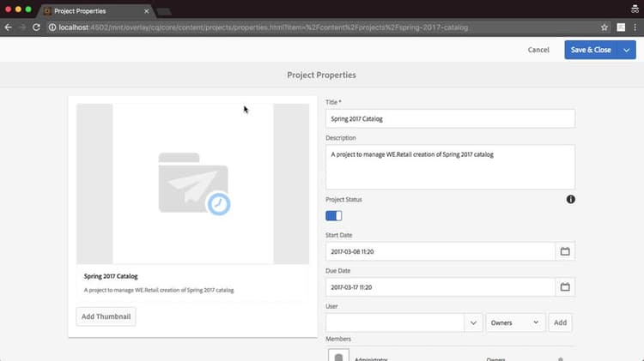The height and width of the screenshot is (361, 644).
Task: Open the Owners role dropdown
Action: [515, 323]
